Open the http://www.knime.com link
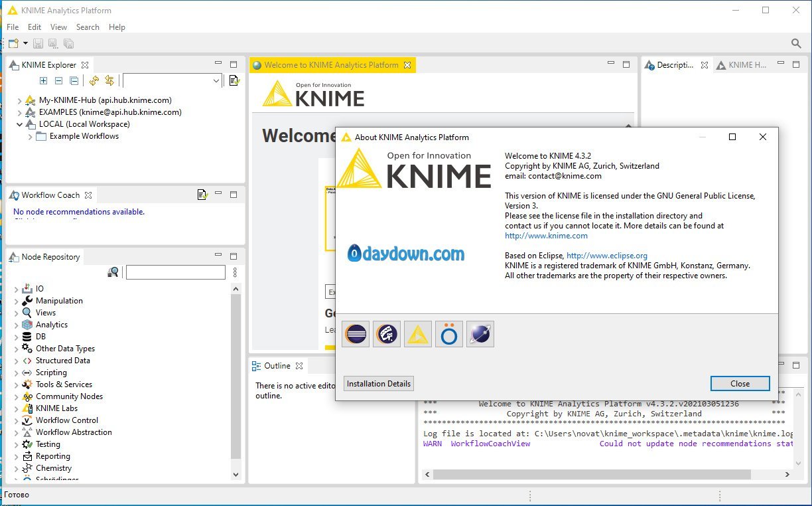The image size is (812, 506). coord(546,236)
